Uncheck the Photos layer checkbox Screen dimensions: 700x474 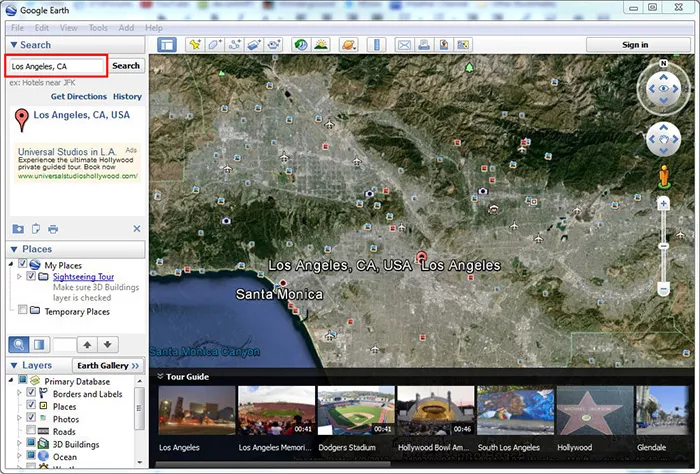(31, 417)
